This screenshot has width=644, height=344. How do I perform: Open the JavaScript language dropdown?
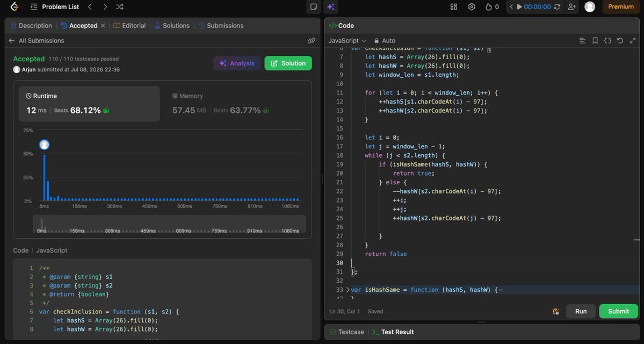[347, 41]
